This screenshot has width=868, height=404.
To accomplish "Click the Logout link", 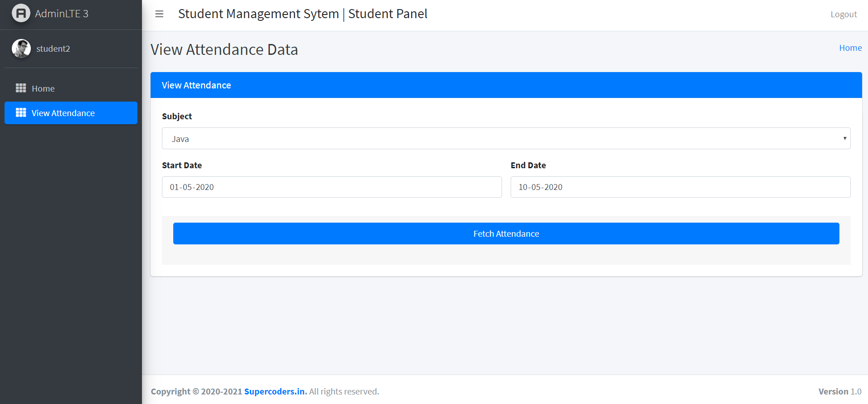I will 844,15.
